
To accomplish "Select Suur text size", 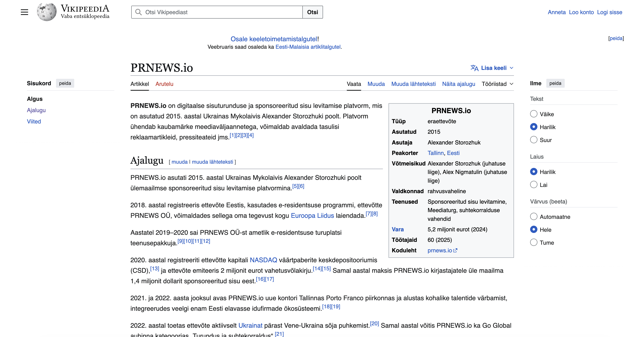I will tap(534, 140).
